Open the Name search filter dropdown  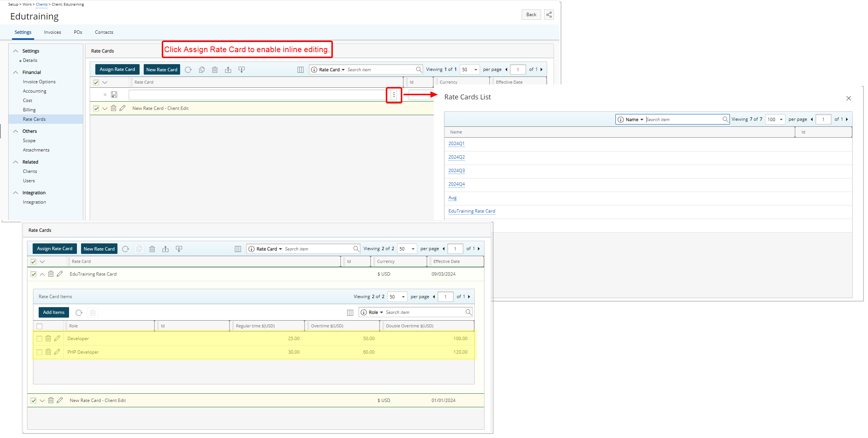point(634,120)
